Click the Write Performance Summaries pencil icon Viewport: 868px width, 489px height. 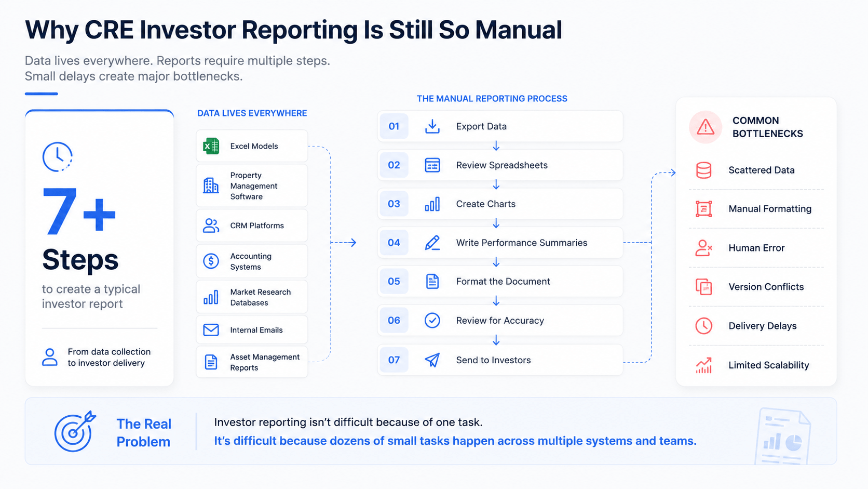coord(432,243)
